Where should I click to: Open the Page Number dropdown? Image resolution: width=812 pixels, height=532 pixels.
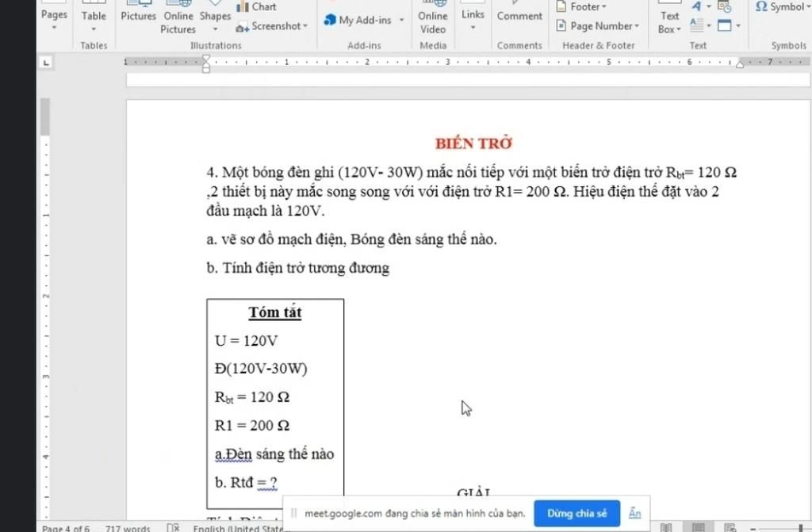tap(598, 26)
